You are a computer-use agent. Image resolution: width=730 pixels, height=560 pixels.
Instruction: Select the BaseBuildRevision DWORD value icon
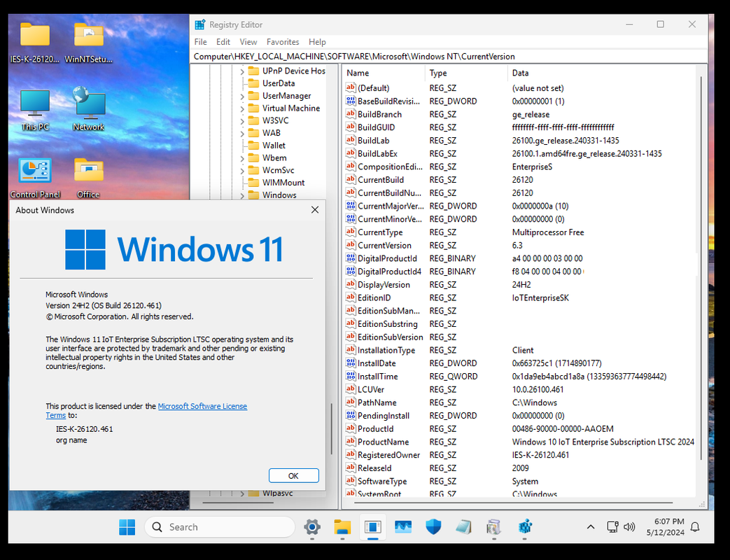click(351, 101)
